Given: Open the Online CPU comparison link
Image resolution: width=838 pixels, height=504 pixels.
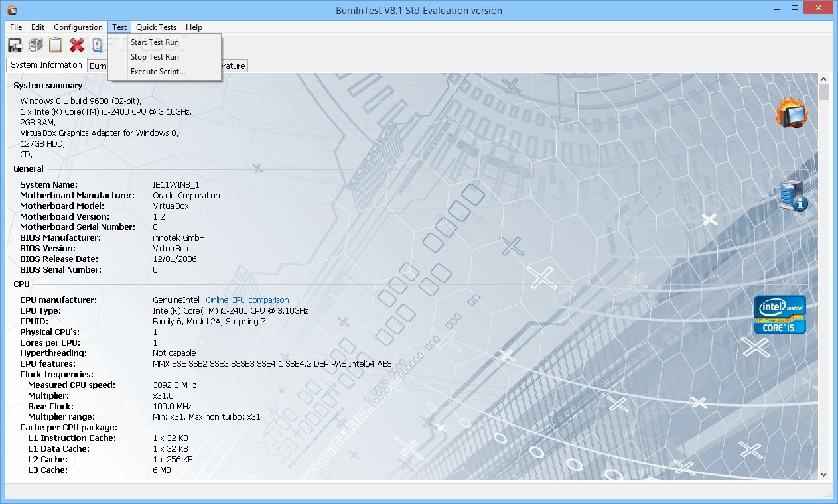Looking at the screenshot, I should (247, 300).
